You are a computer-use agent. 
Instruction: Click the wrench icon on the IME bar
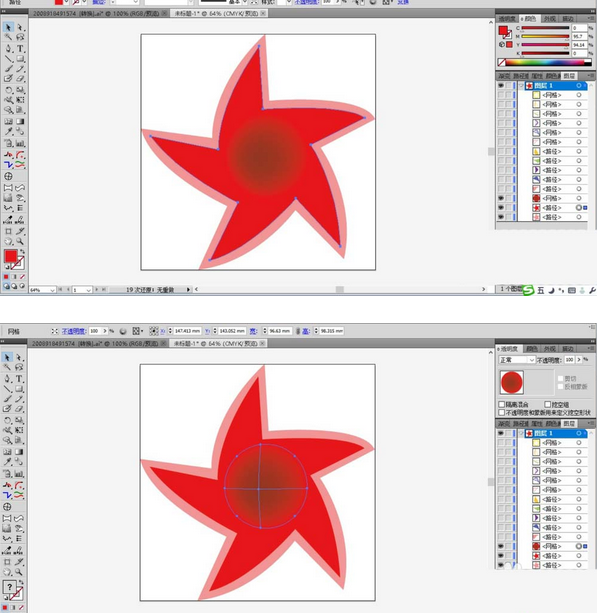[592, 290]
